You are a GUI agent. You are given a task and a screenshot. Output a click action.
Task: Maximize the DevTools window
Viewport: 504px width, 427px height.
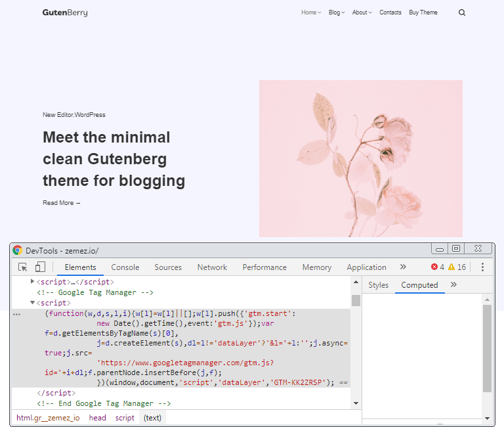tap(456, 249)
